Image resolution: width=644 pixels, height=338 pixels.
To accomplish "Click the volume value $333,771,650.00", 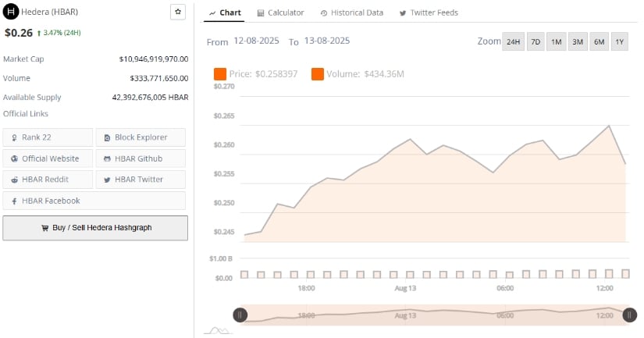I will click(159, 78).
